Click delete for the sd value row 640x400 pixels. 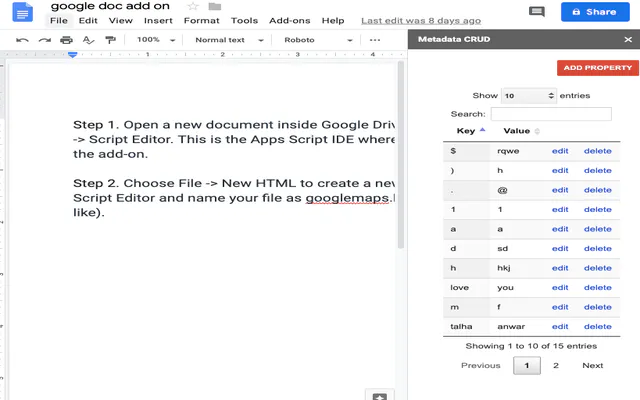[x=598, y=249]
